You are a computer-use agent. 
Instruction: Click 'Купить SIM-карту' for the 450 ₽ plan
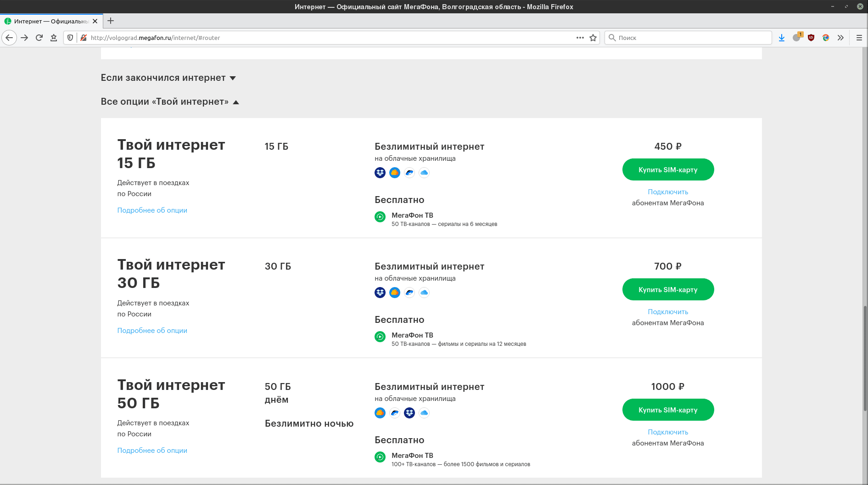click(x=668, y=169)
